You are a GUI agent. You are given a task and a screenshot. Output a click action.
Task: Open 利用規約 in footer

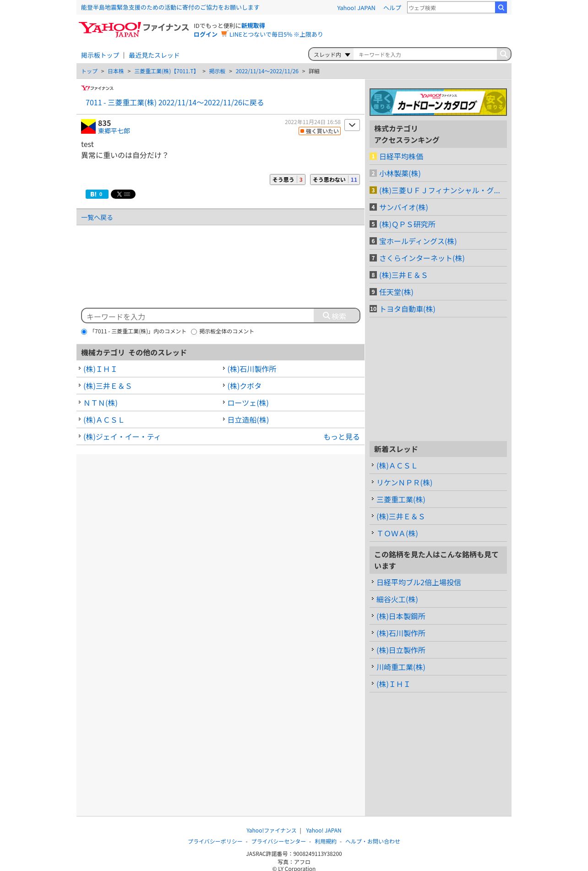326,841
